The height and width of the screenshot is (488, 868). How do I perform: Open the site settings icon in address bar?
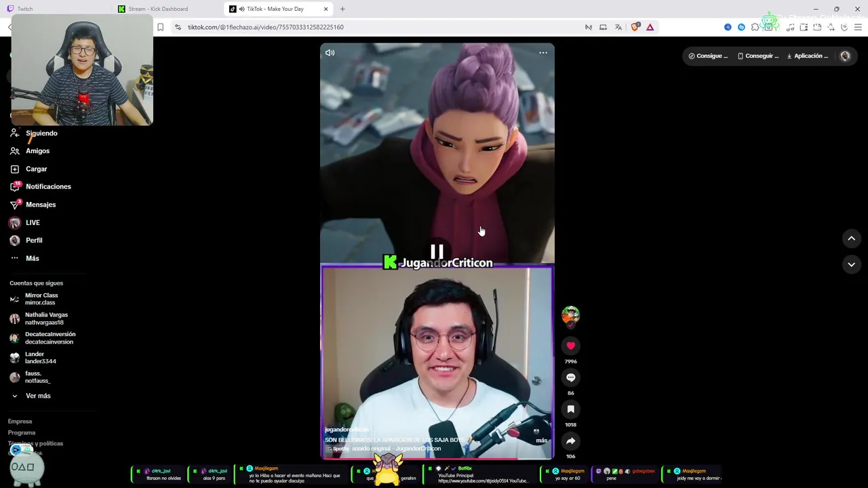178,27
